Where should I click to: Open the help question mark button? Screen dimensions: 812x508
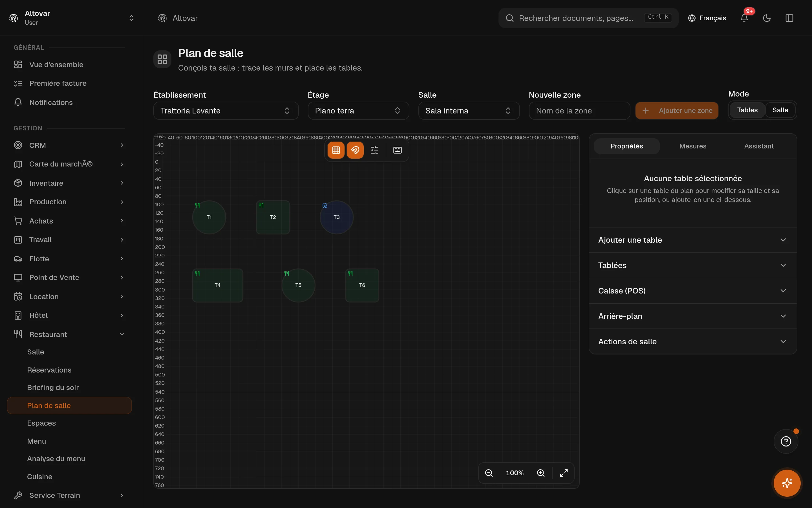(786, 441)
